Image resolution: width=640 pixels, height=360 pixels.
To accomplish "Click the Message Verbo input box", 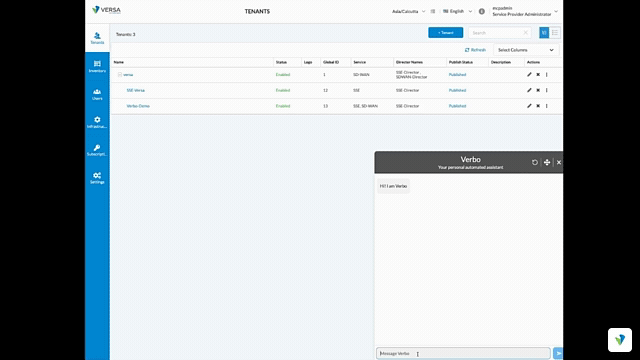I will pos(463,353).
